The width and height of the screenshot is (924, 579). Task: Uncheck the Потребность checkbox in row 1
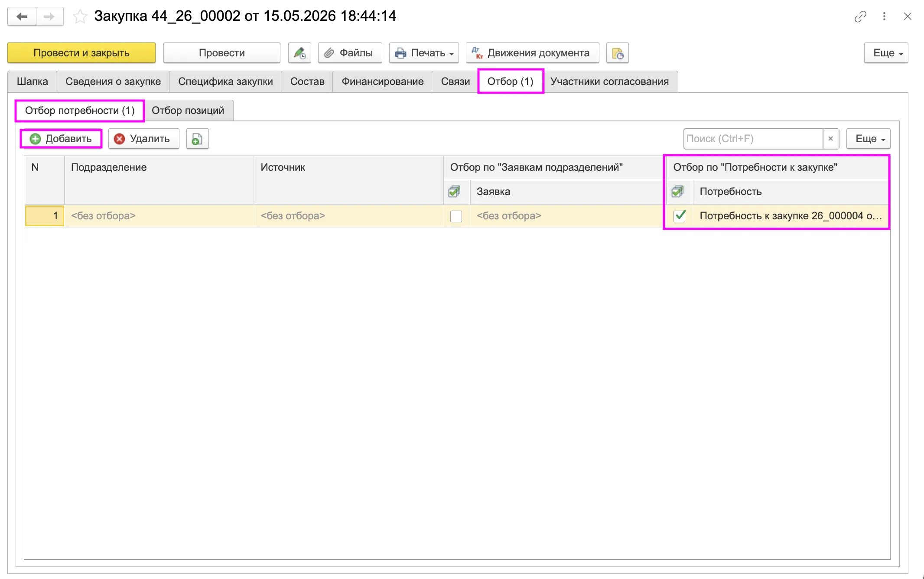point(680,216)
